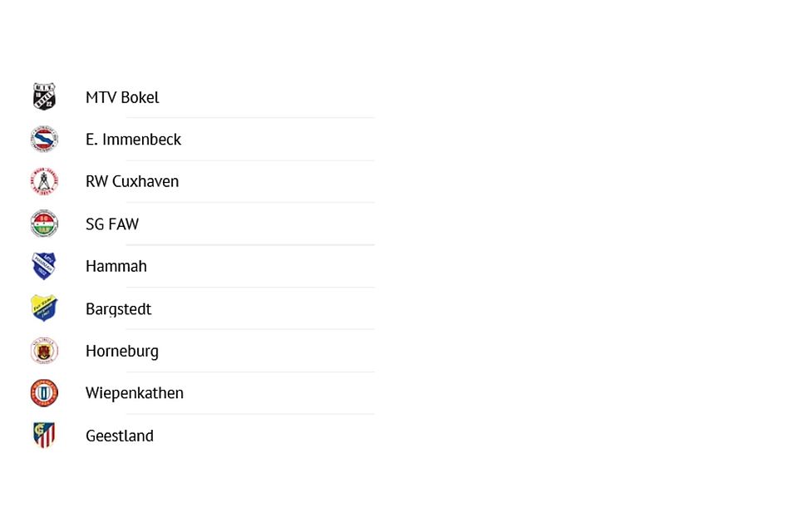The width and height of the screenshot is (798, 532).
Task: Open the MTV Bokel team name
Action: pos(122,97)
